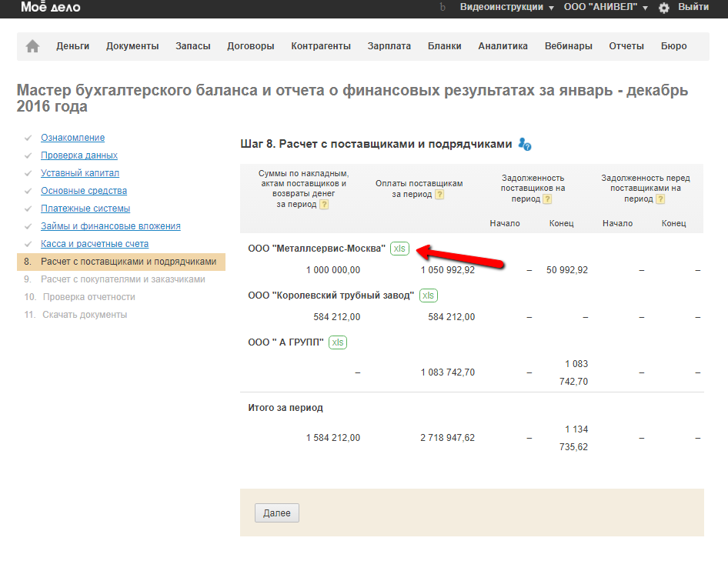The image size is (728, 561).
Task: Click total sum 1 584 212,00
Action: [333, 437]
